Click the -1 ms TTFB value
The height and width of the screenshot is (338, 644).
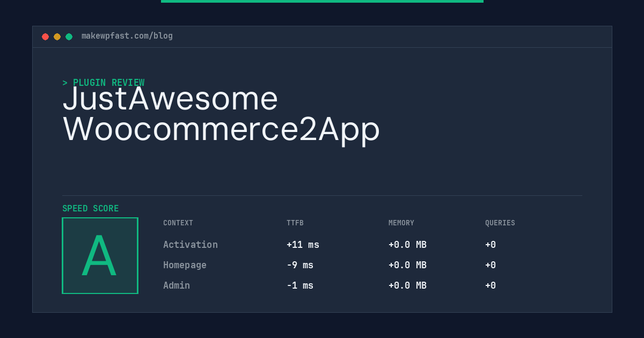click(x=300, y=285)
